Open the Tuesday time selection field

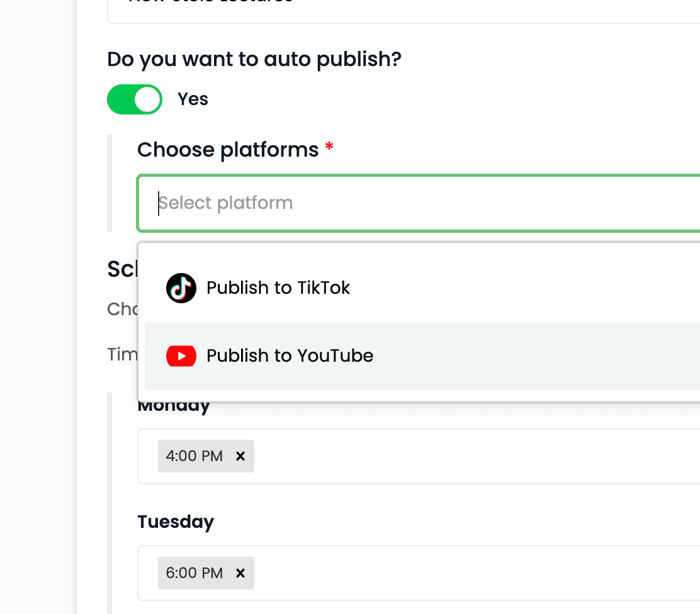pos(419,573)
